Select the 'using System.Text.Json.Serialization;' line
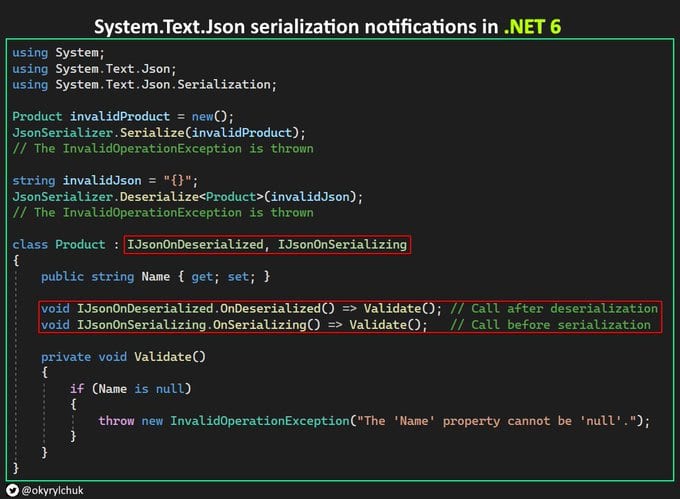The height and width of the screenshot is (499, 680). coord(144,84)
